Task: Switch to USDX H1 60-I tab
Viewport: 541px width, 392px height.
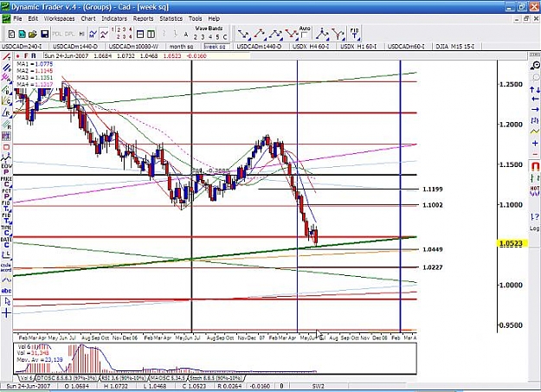Action: click(x=358, y=46)
